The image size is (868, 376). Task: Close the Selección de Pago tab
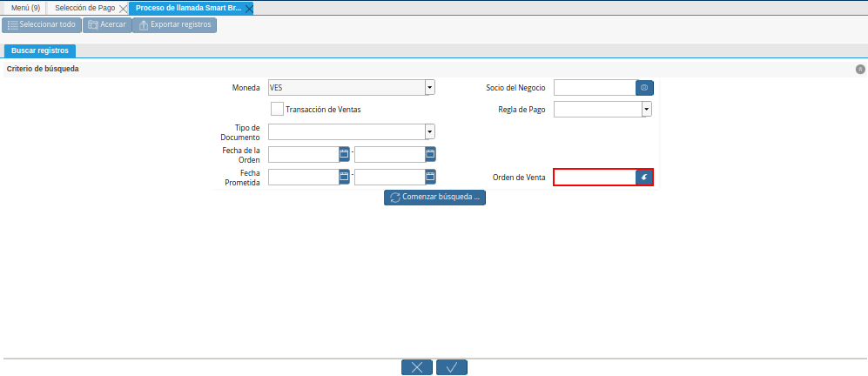[x=123, y=9]
